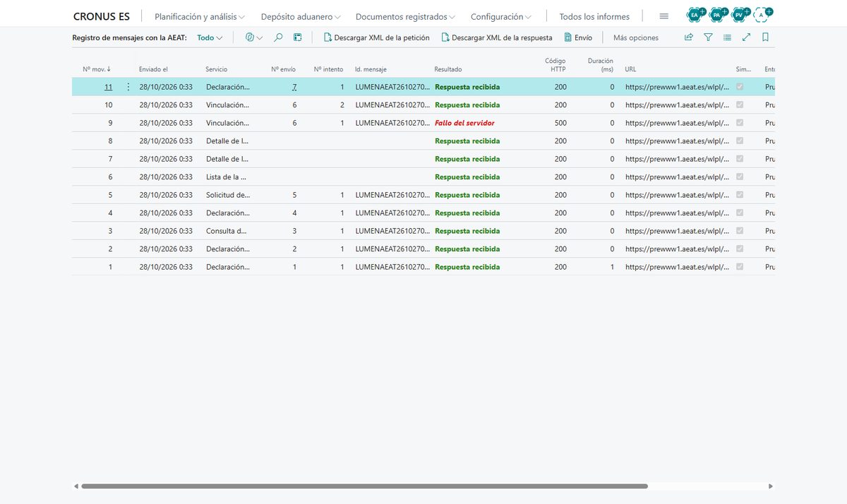
Task: Click the EA hexagon badge
Action: click(695, 14)
